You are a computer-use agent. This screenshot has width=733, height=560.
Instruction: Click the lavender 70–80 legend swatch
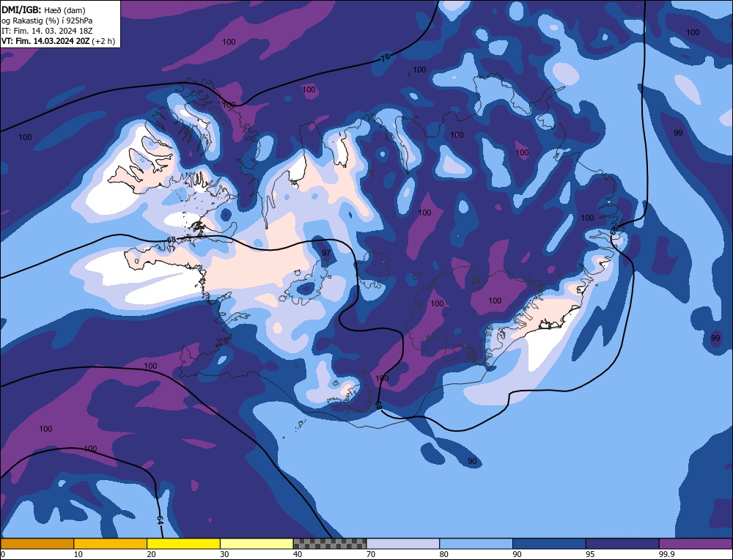(403, 544)
